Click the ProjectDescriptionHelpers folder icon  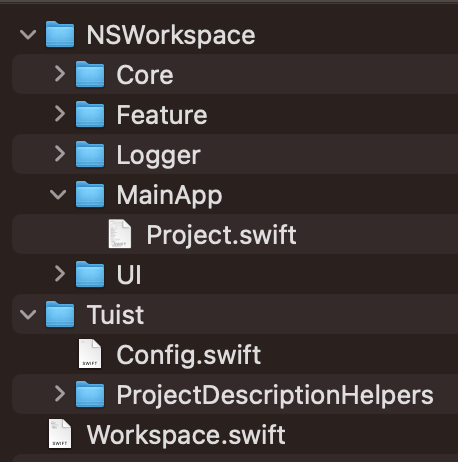[x=90, y=394]
